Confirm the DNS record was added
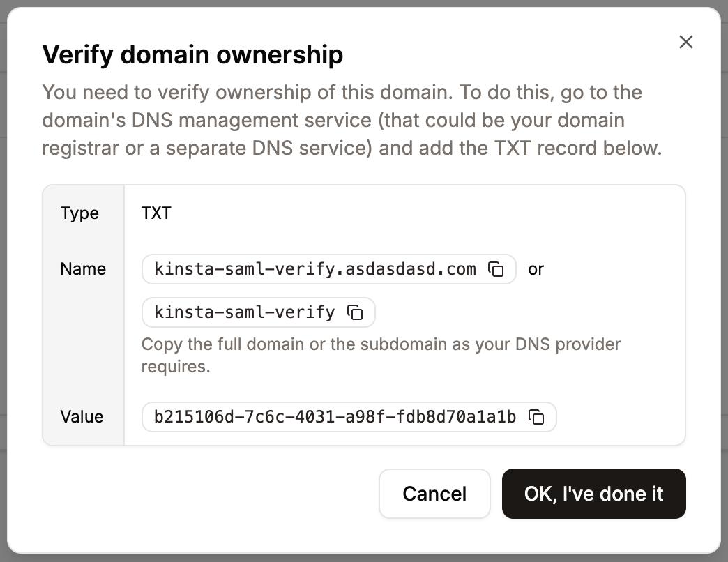The width and height of the screenshot is (728, 562). 593,494
